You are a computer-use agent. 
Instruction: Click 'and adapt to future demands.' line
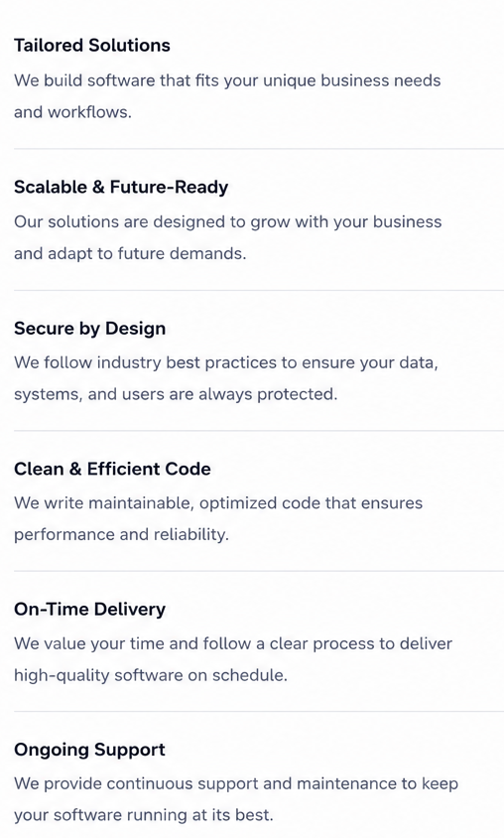pos(130,253)
